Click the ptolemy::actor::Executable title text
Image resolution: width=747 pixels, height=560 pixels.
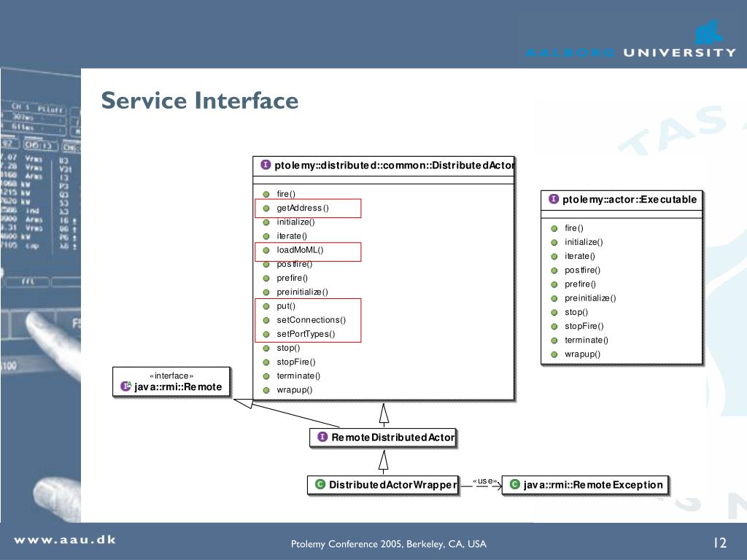[x=630, y=199]
